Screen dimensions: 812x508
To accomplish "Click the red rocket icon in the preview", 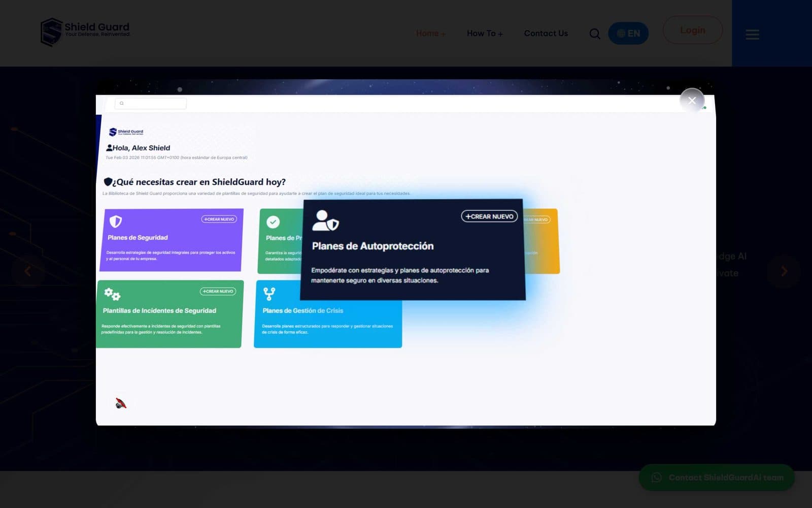I will (x=121, y=404).
